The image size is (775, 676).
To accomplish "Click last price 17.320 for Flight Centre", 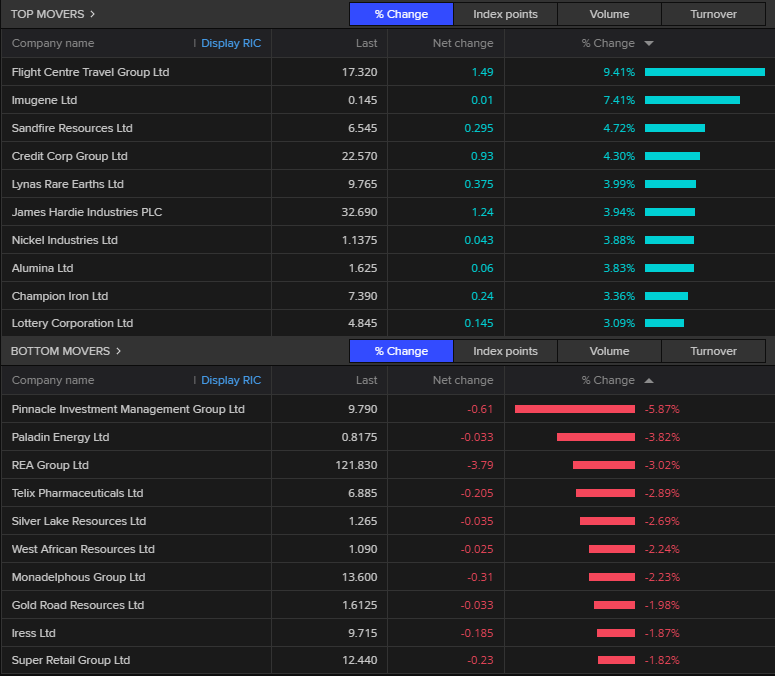I will click(359, 72).
